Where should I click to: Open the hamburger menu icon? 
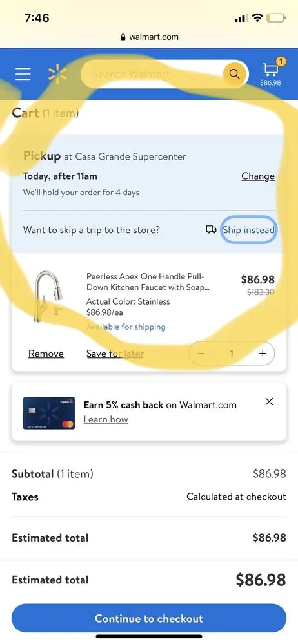[x=23, y=74]
